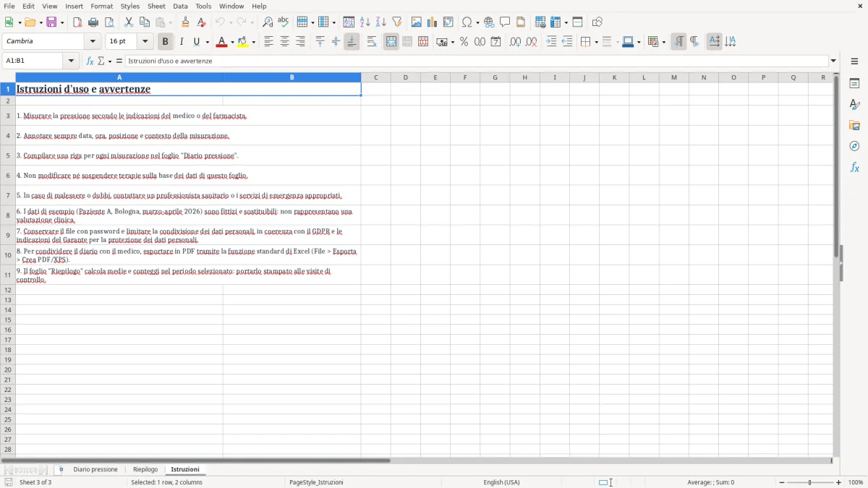Click the Sort Descending icon
The width and height of the screenshot is (868, 488).
[x=380, y=22]
